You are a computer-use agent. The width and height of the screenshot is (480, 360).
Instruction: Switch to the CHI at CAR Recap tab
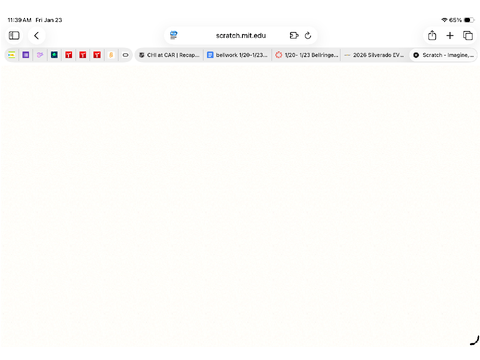click(169, 55)
